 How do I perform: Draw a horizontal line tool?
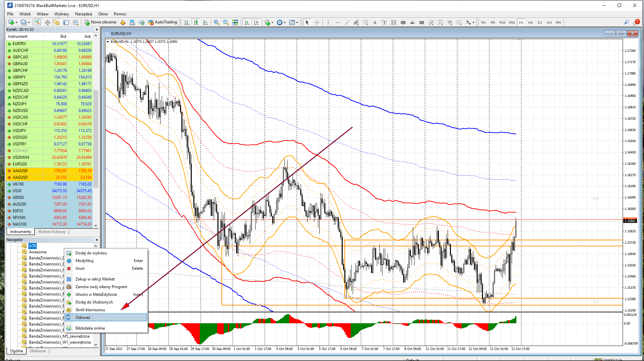click(337, 23)
